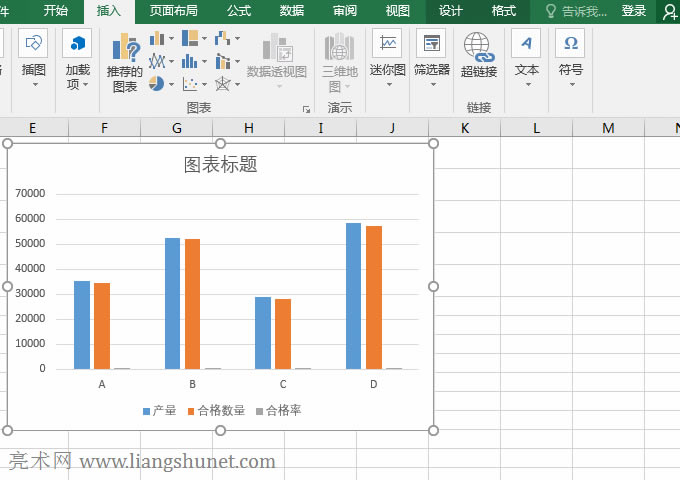680x480 pixels.
Task: Expand waterfall chart dropdown arrow
Action: (x=237, y=39)
